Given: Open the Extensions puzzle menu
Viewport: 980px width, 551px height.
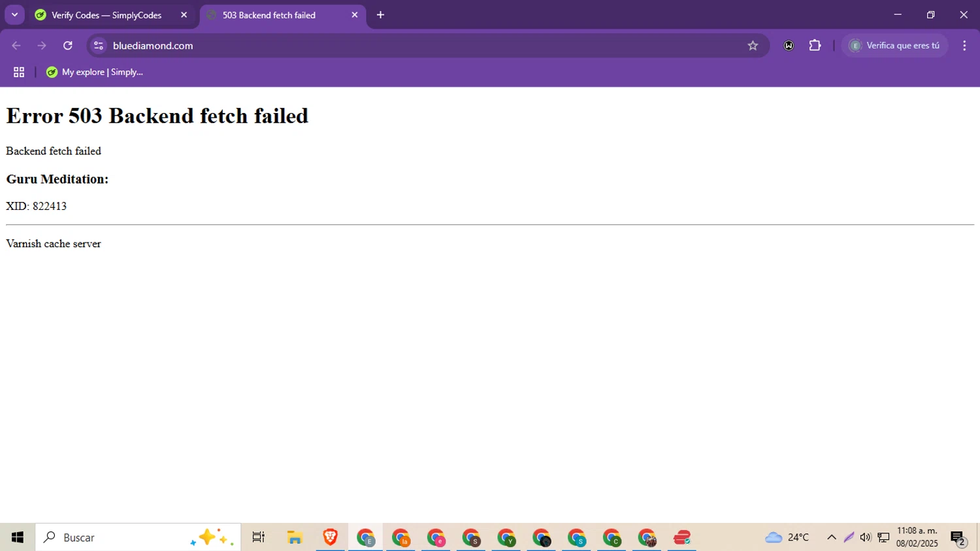Looking at the screenshot, I should click(x=815, y=46).
